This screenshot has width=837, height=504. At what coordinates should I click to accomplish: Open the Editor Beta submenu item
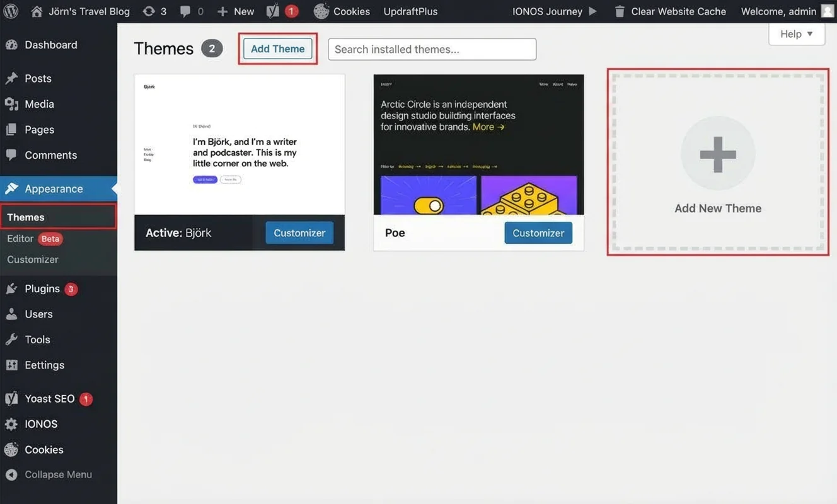tap(35, 238)
